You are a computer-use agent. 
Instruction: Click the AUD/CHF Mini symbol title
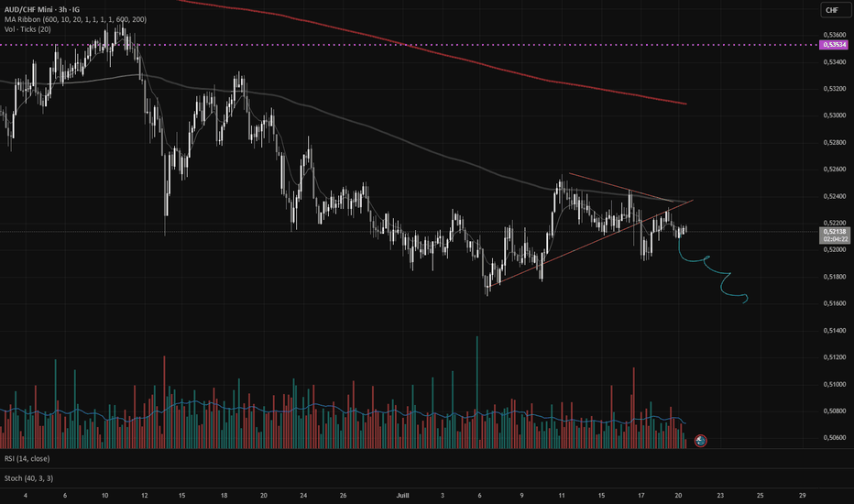42,10
